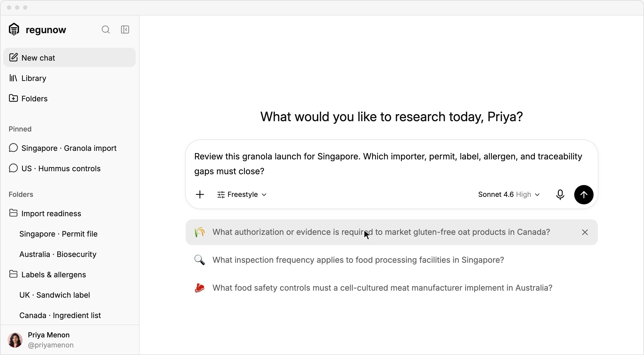
Task: Start voice input with the microphone icon
Action: (560, 194)
